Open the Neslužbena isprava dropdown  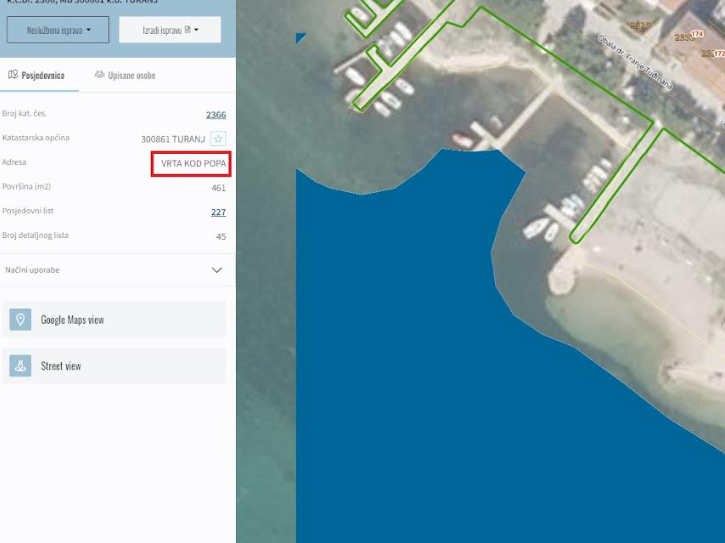tap(56, 30)
